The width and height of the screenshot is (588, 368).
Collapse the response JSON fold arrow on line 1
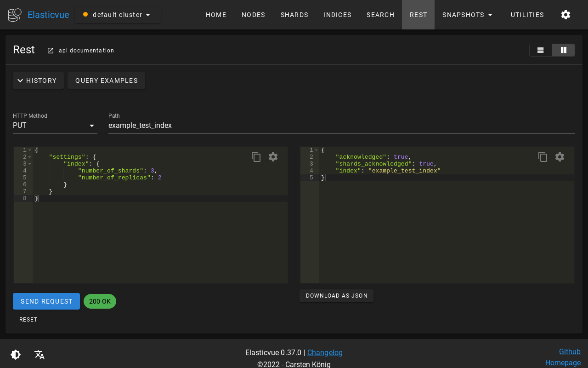click(317, 150)
